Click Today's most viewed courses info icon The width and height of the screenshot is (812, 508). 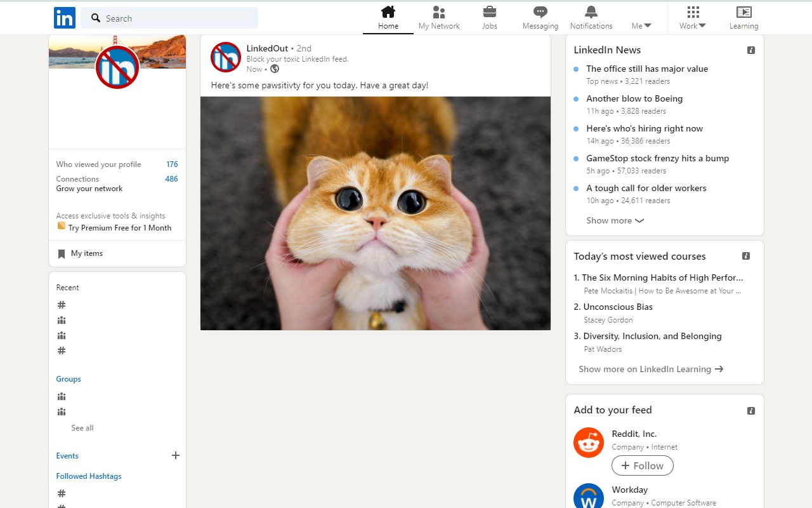(x=746, y=256)
